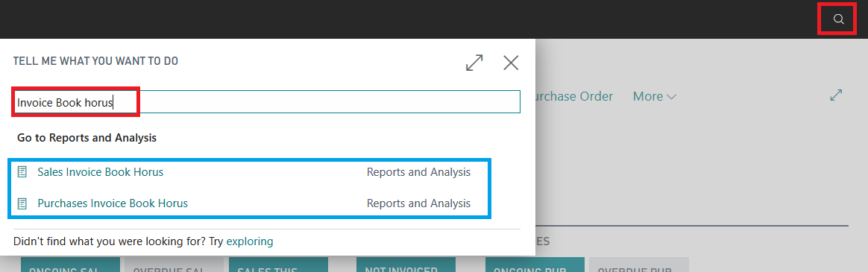868x272 pixels.
Task: Open the Sales This cue tile
Action: (x=278, y=265)
